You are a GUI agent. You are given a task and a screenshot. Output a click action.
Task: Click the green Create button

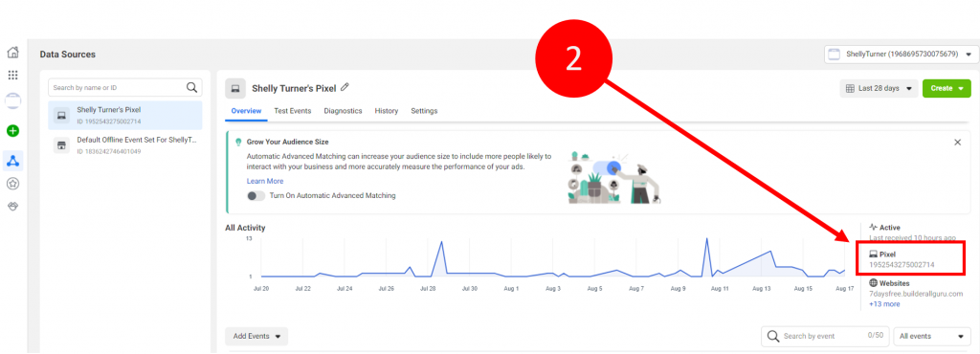[x=947, y=89]
